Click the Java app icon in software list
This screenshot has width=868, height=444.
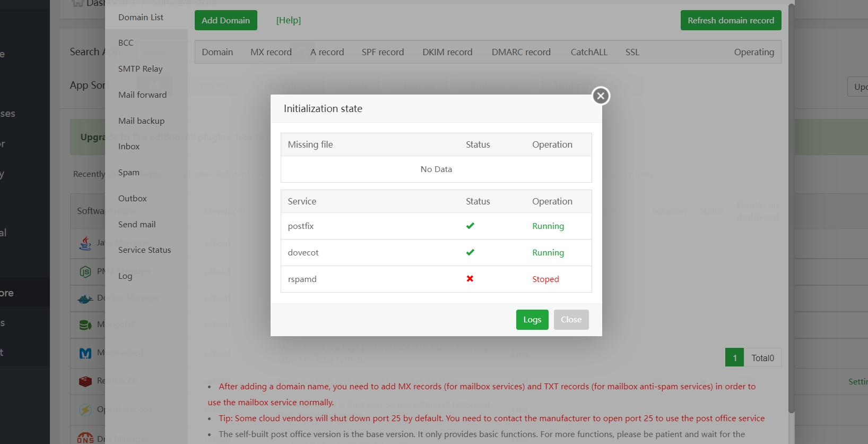85,243
